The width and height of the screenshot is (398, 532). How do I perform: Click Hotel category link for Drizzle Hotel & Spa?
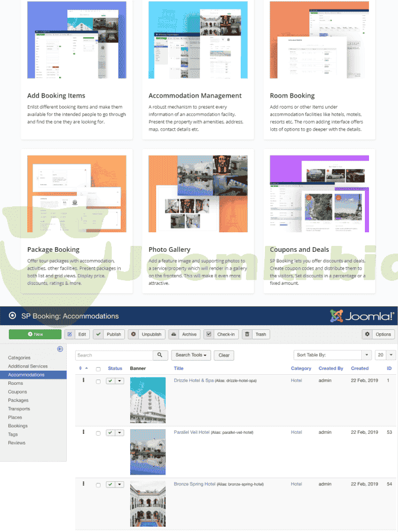[296, 380]
